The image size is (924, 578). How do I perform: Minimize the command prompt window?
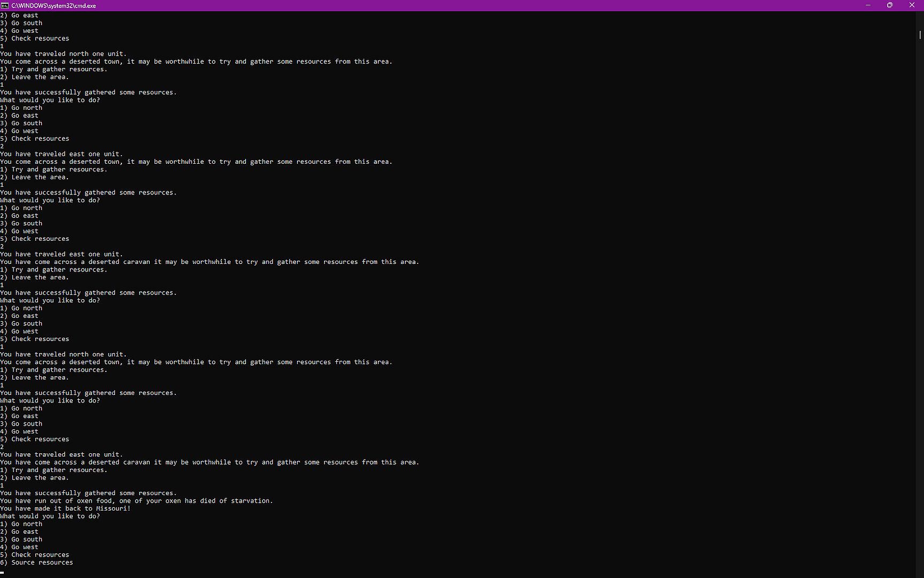[x=868, y=5]
